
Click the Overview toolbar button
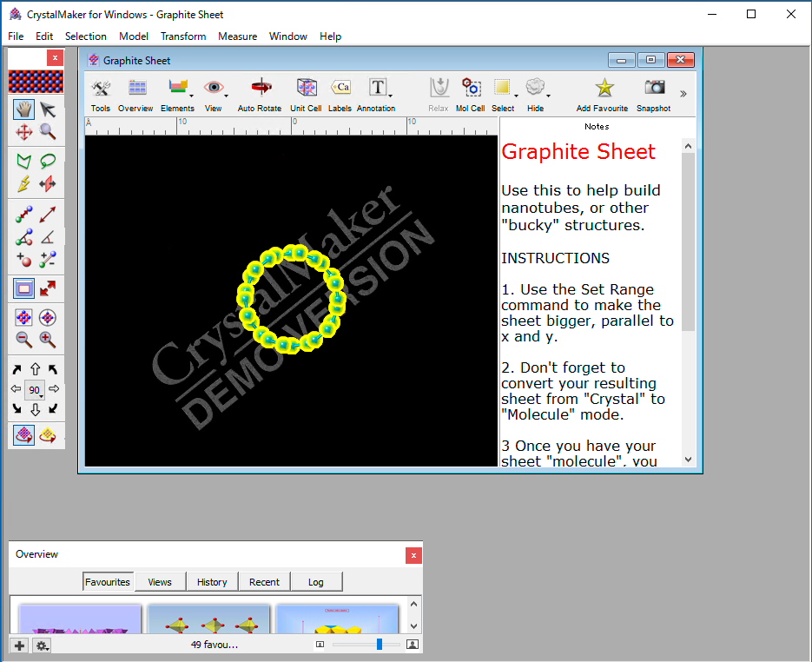click(135, 95)
